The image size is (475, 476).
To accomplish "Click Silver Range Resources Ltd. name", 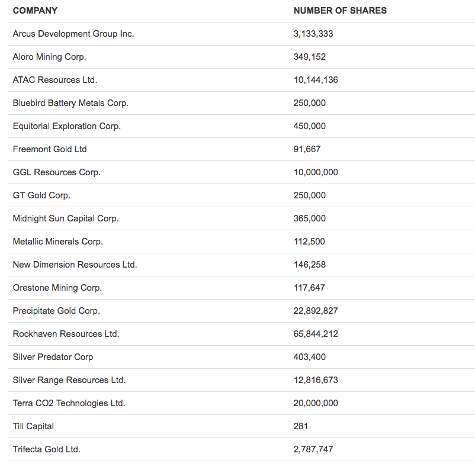I will coord(69,379).
